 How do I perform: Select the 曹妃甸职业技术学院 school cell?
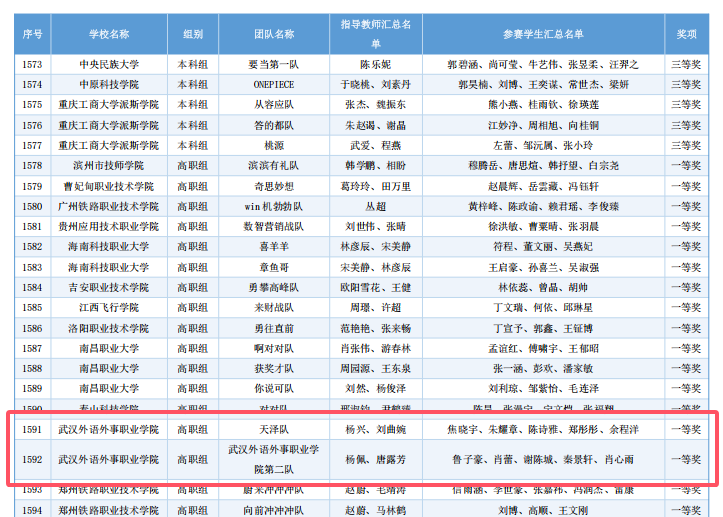[108, 186]
